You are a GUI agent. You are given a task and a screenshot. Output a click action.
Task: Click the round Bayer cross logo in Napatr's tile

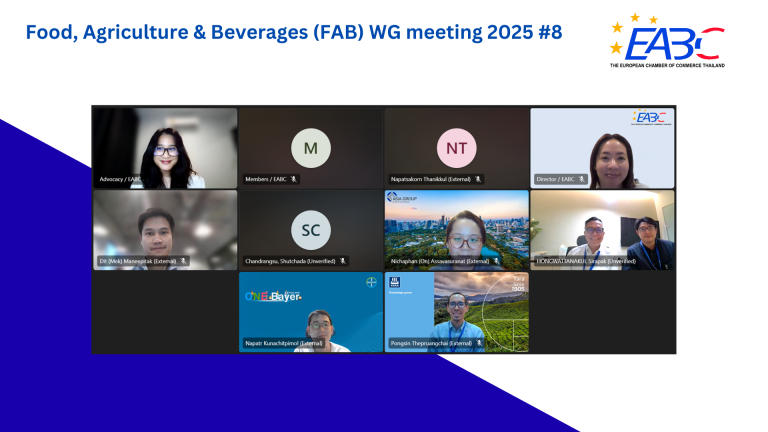click(371, 282)
